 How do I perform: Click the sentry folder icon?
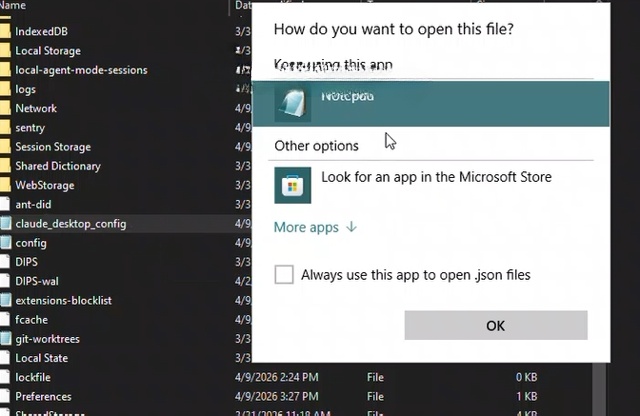coord(5,127)
